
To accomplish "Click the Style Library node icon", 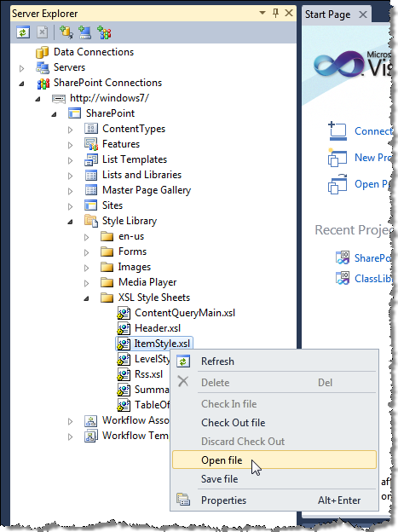I will click(x=91, y=221).
